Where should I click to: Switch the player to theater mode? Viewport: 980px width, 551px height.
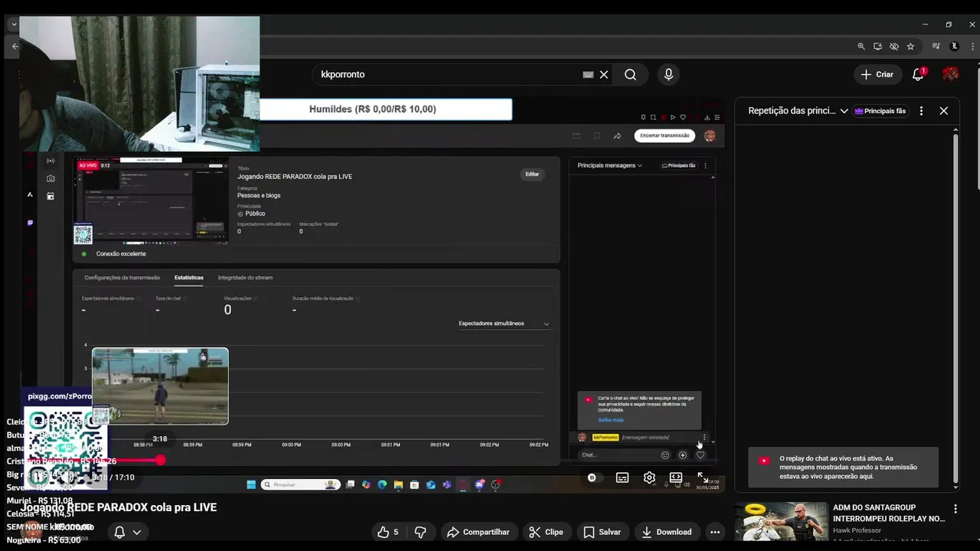tap(676, 478)
